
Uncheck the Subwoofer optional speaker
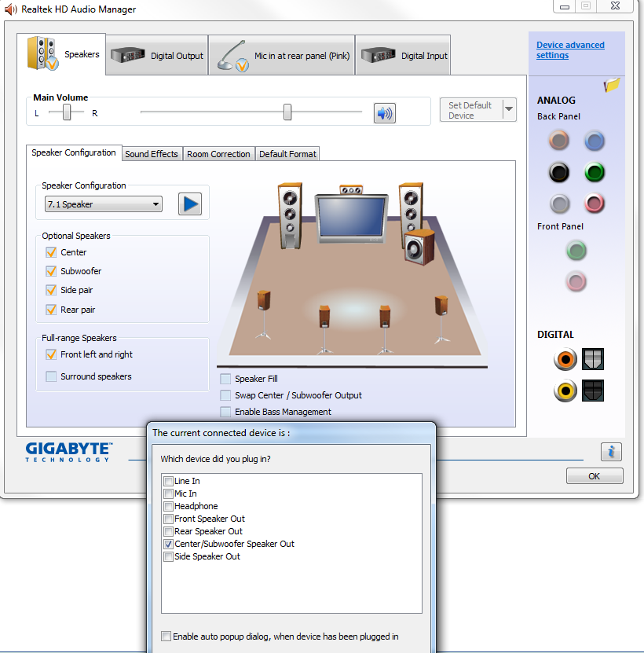click(51, 271)
